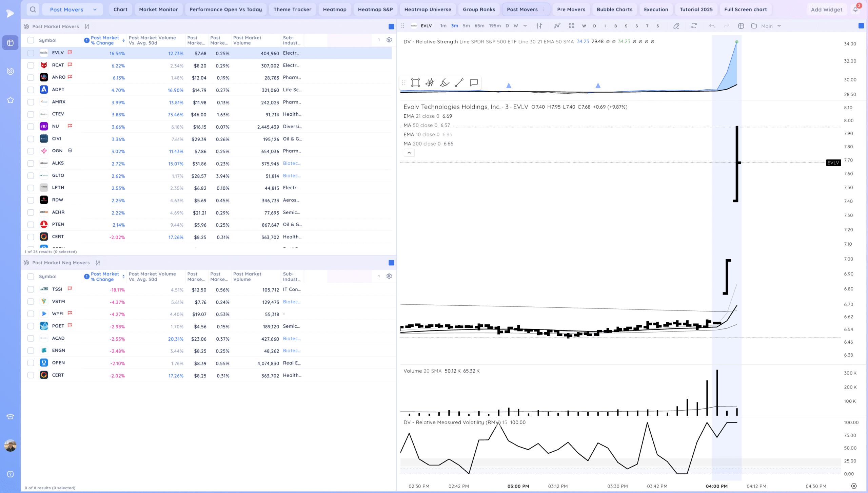Click blue color swatch in Post Market Neg Movers
Image resolution: width=868 pixels, height=493 pixels.
coord(391,263)
